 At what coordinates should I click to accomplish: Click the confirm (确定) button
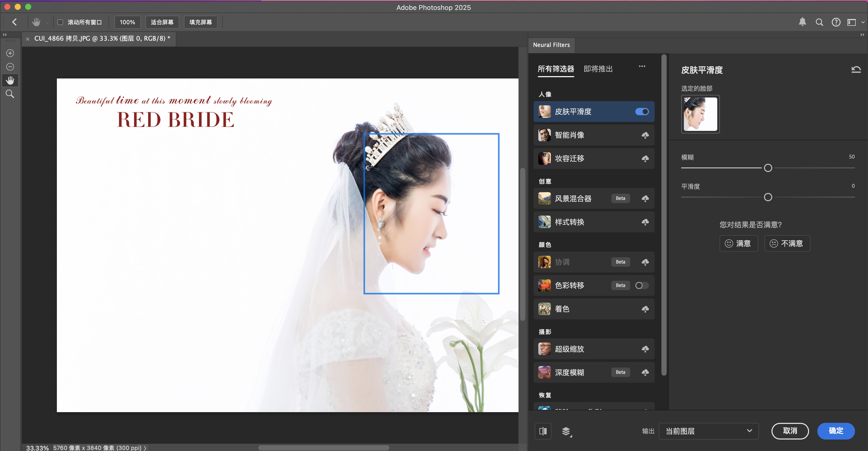point(836,431)
